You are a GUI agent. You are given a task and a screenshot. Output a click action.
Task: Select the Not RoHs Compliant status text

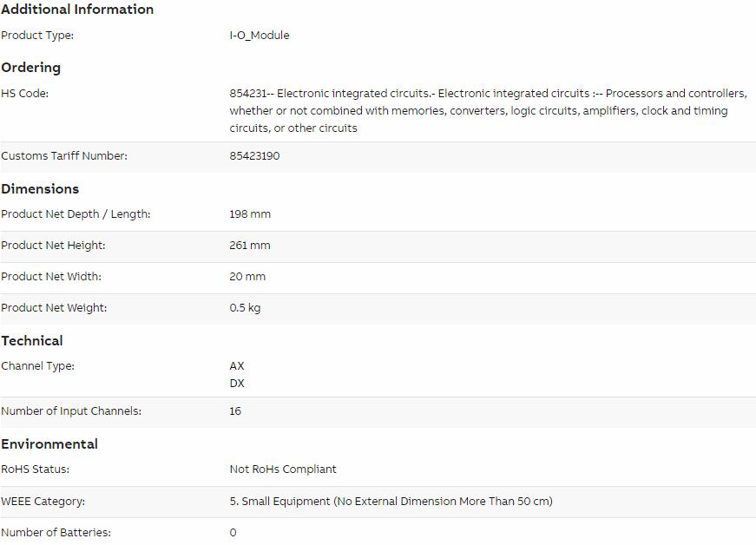click(x=283, y=469)
